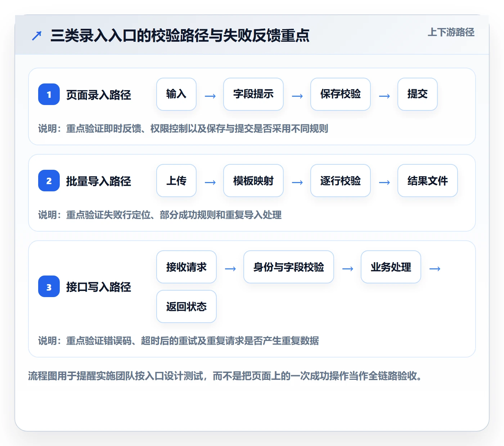
Task: Select the 页面录入路径 title
Action: 99,95
